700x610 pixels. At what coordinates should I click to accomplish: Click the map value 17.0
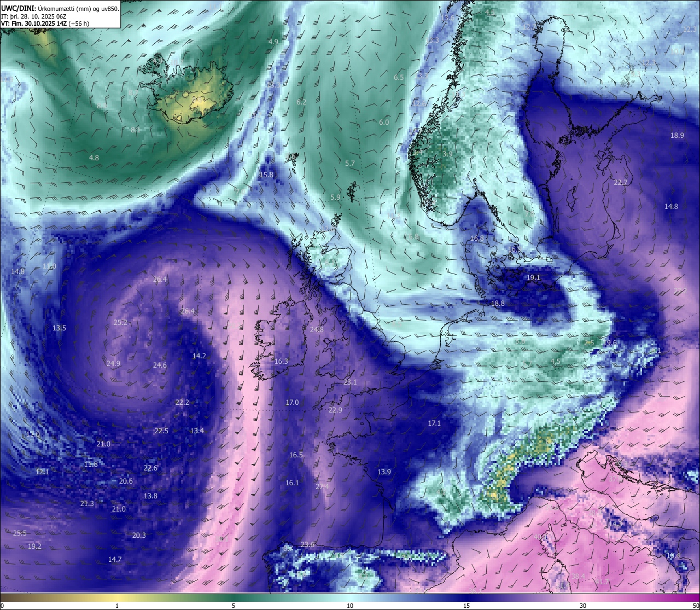[292, 402]
